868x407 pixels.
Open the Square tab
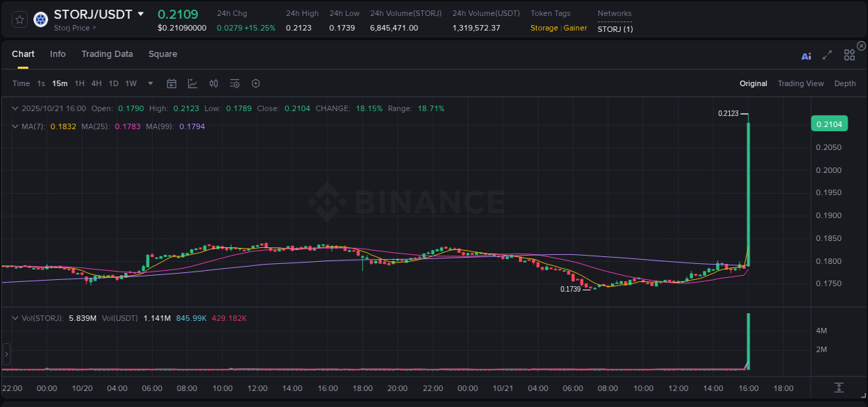[162, 53]
